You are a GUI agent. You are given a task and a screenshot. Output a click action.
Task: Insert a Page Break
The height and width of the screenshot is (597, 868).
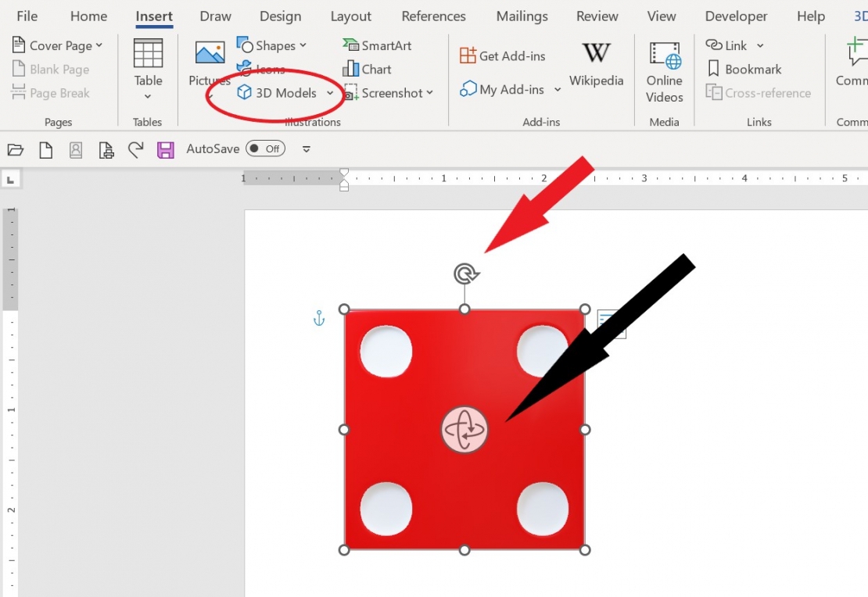coord(51,93)
